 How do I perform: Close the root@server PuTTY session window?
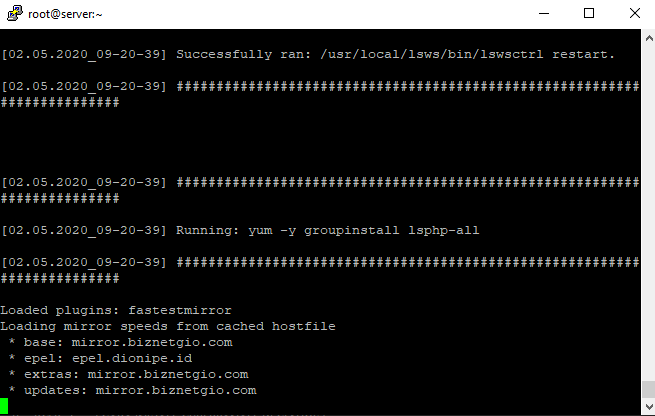pyautogui.click(x=634, y=13)
